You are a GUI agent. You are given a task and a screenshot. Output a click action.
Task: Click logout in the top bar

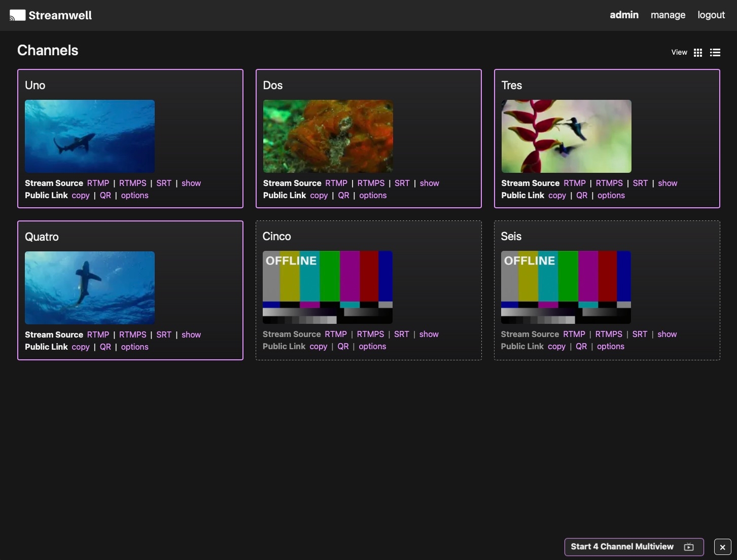click(711, 15)
